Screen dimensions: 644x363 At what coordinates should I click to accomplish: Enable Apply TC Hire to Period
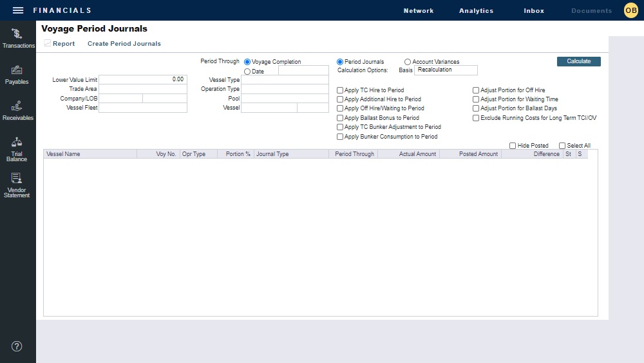(341, 91)
